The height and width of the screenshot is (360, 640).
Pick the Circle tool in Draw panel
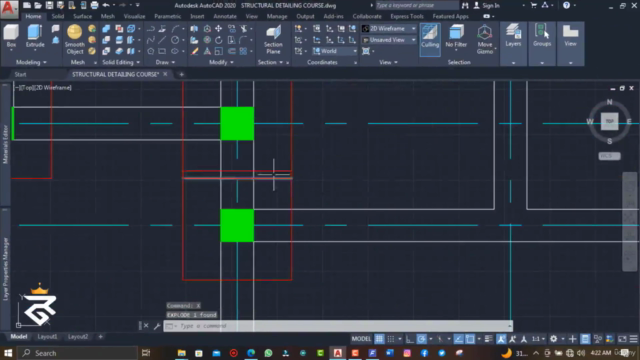coord(175,40)
